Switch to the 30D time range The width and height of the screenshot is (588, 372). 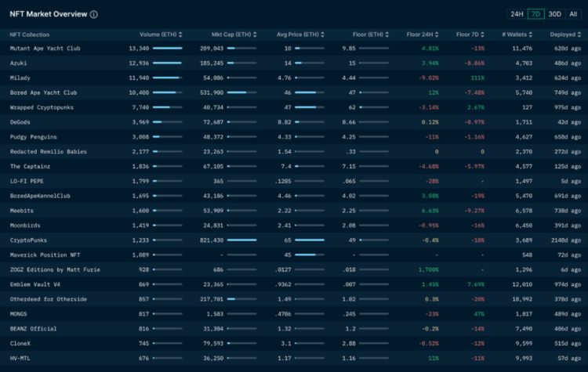555,14
